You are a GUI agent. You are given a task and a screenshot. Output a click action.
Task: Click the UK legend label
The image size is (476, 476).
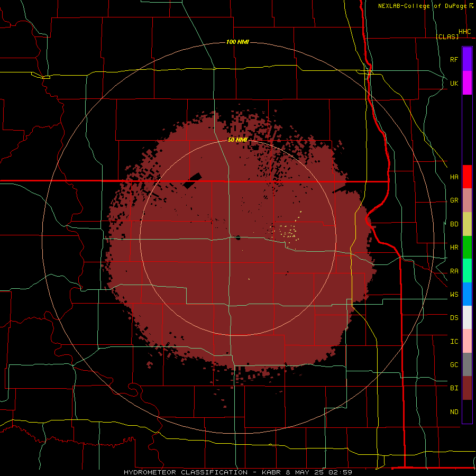(x=454, y=83)
